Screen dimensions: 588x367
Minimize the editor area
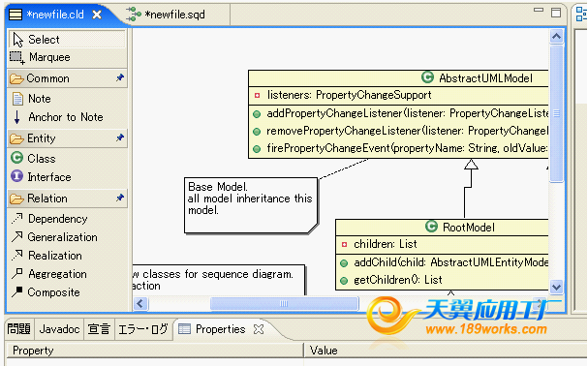pyautogui.click(x=539, y=10)
